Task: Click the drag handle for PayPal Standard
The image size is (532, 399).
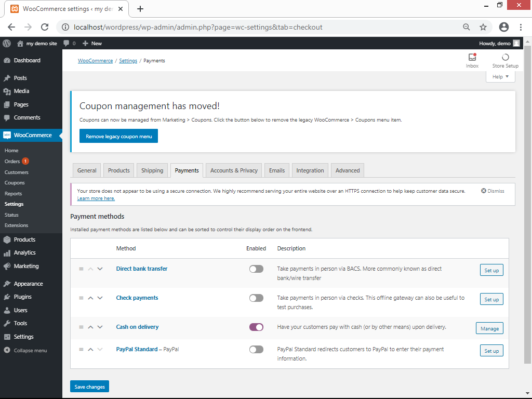Action: click(81, 350)
